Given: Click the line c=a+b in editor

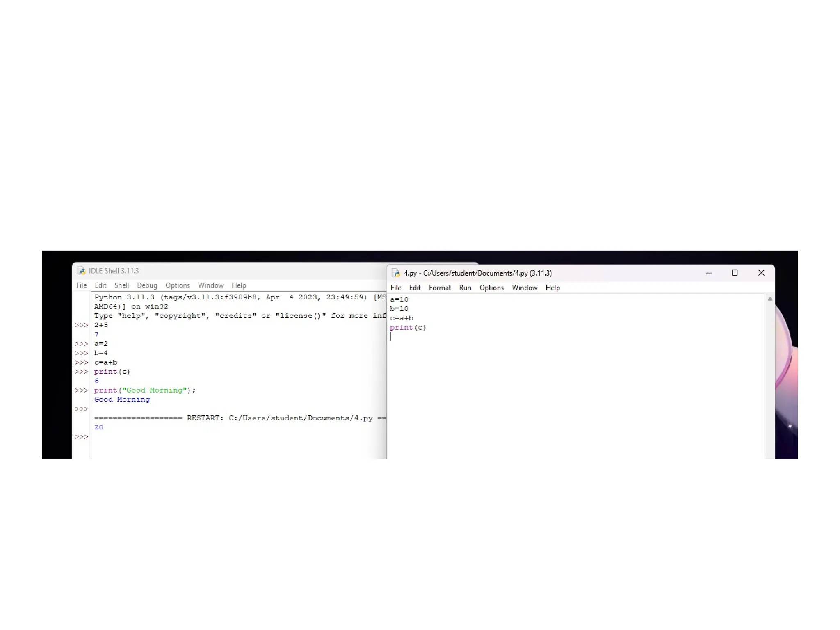Looking at the screenshot, I should pos(402,318).
